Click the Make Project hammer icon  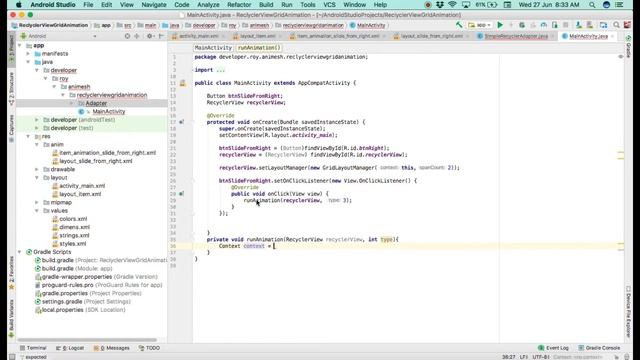tap(459, 25)
